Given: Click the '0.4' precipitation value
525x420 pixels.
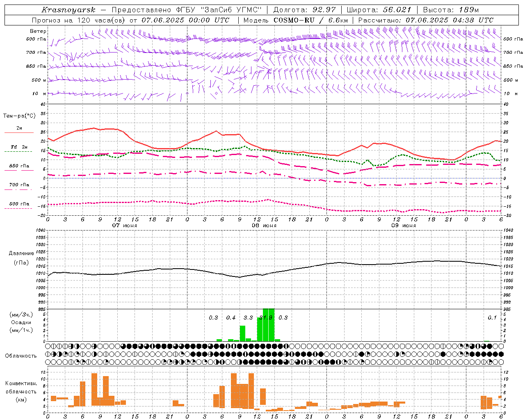Looking at the screenshot, I should pos(231,318).
